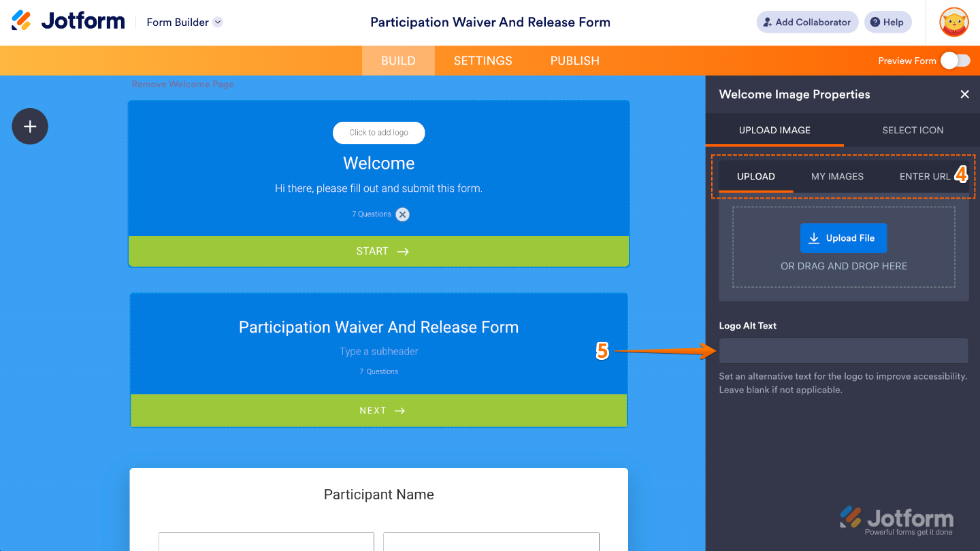Screen dimensions: 980x551
Task: Click to add logo placeholder
Action: point(378,133)
